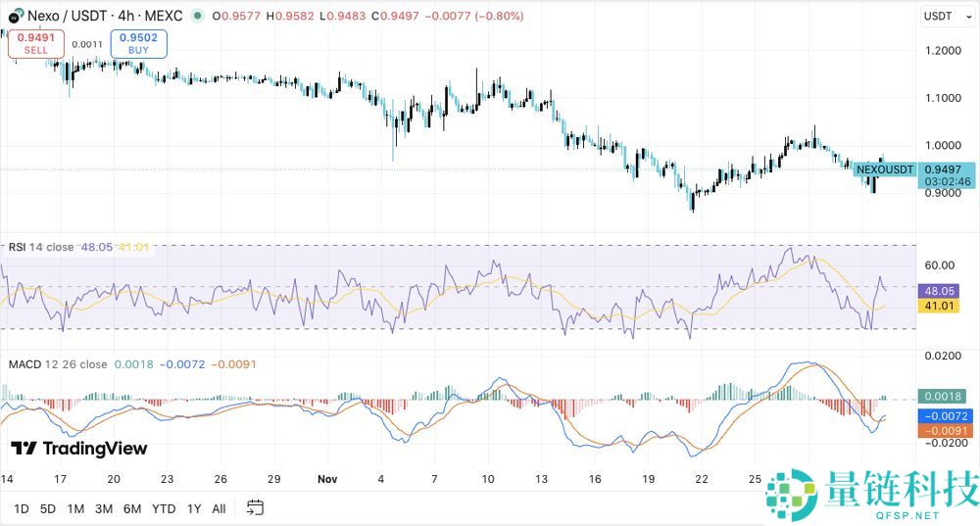Screen dimensions: 980x526
Task: Select the 5D time range
Action: click(x=47, y=508)
